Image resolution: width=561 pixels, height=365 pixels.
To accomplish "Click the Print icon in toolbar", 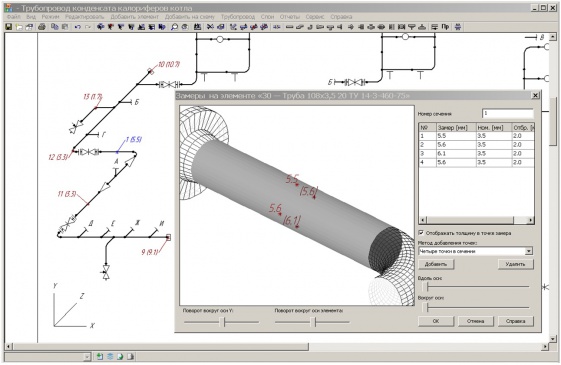I will pos(42,27).
